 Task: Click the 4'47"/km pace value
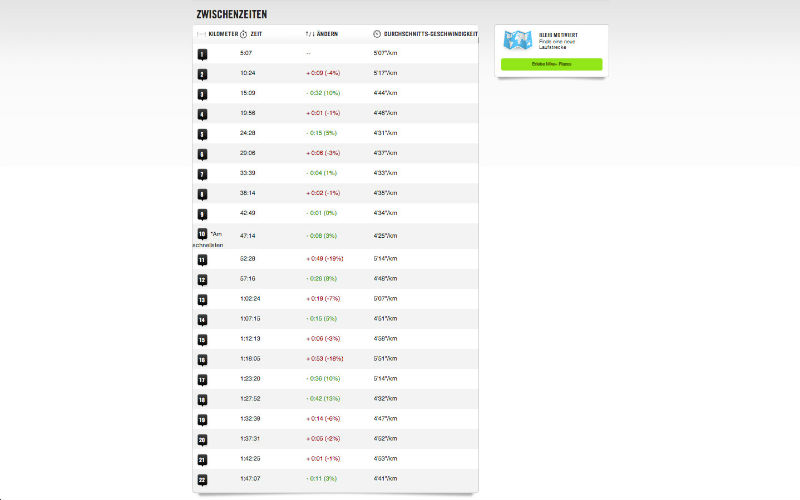(385, 418)
